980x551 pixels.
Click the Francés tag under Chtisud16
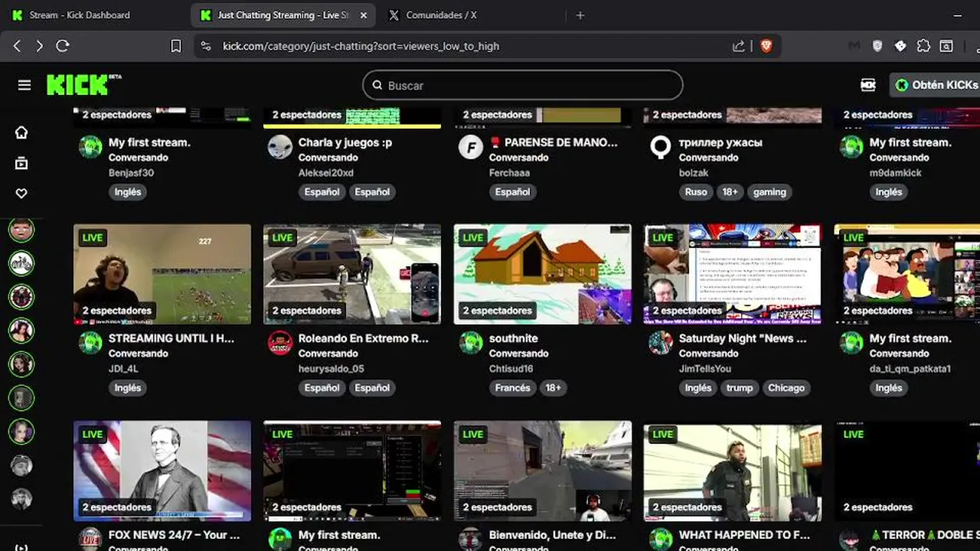(x=513, y=388)
